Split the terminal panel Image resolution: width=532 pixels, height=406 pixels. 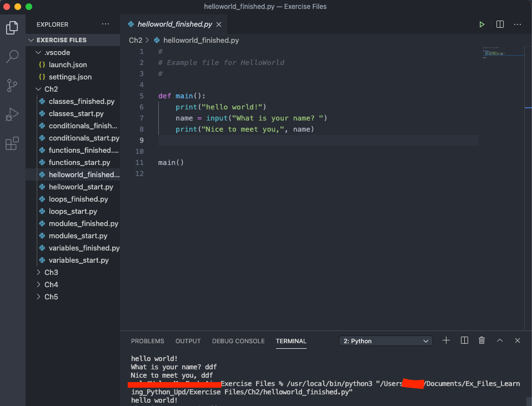[x=464, y=340]
